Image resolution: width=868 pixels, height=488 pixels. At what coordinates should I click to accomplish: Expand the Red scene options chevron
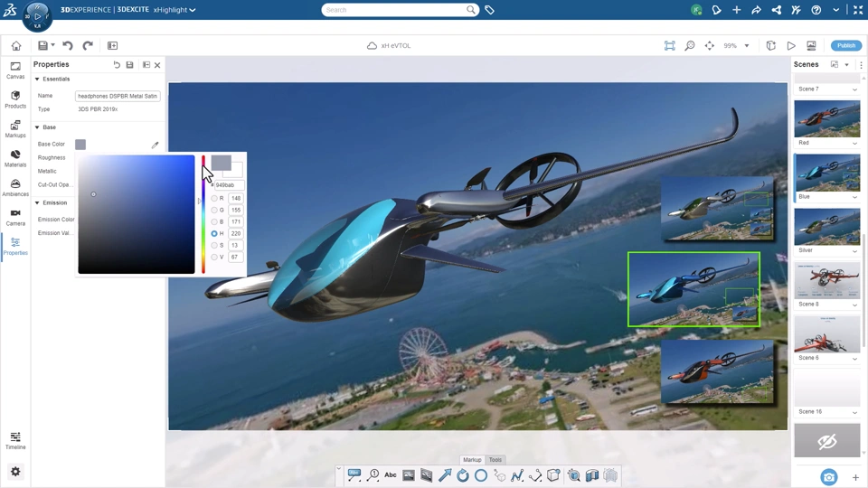[x=854, y=144]
